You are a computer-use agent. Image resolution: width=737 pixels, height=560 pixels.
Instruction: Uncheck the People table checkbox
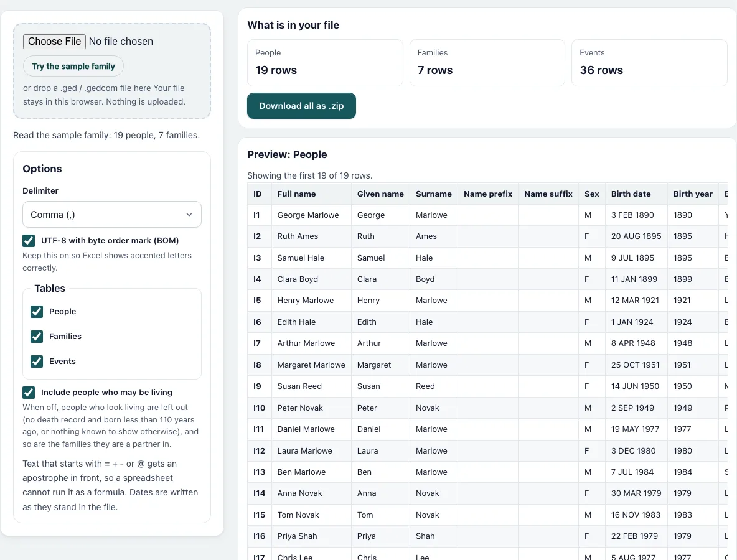click(37, 312)
